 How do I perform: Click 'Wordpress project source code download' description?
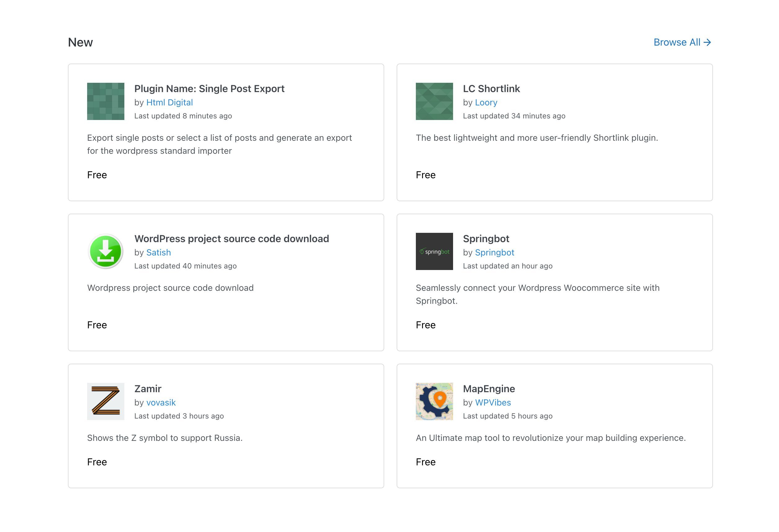point(170,288)
